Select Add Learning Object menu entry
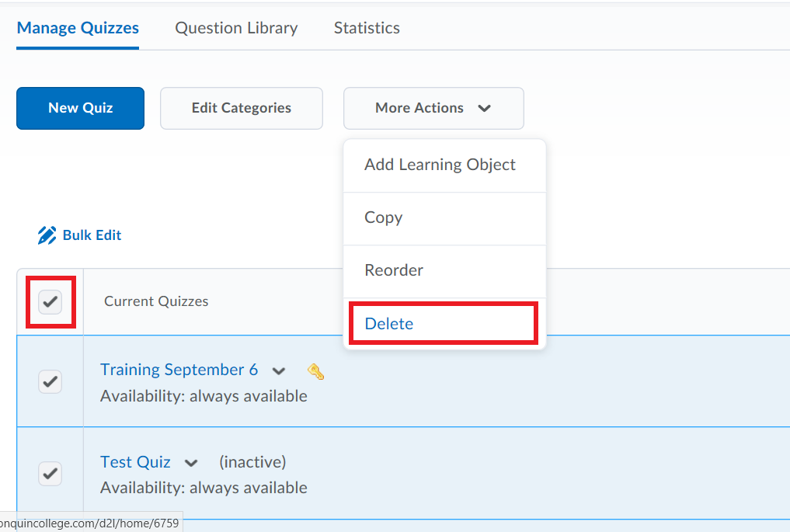Screen dimensions: 790x532 coord(440,165)
